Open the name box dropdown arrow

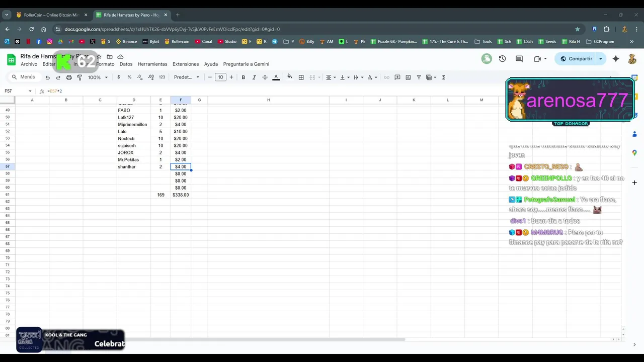click(30, 91)
